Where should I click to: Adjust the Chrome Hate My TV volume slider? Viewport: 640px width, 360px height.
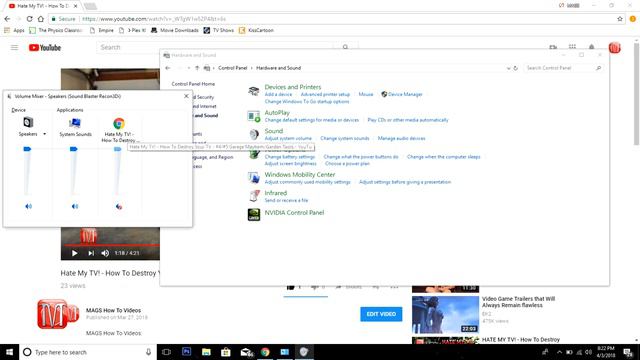(x=118, y=149)
